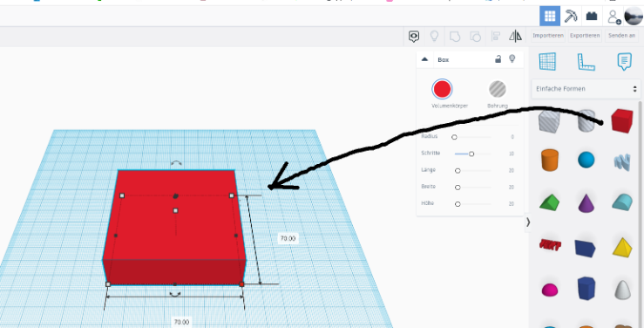This screenshot has height=328, width=644.
Task: Click the Exportieren button
Action: tap(585, 36)
